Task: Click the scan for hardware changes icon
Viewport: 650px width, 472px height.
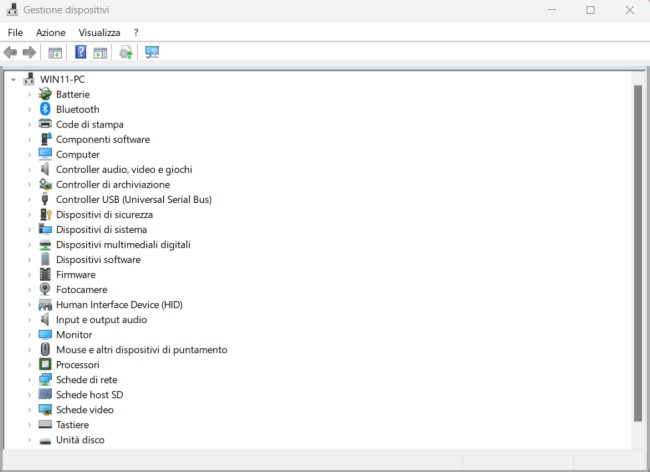Action: click(152, 52)
